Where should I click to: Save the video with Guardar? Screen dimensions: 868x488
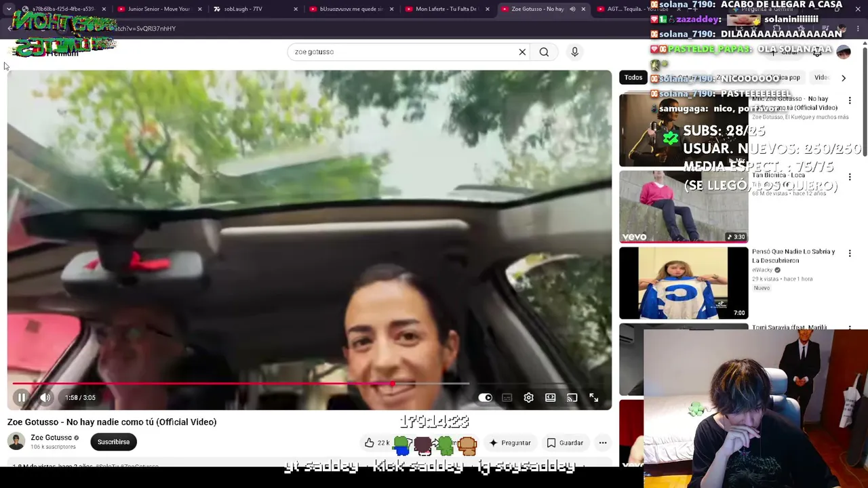566,443
